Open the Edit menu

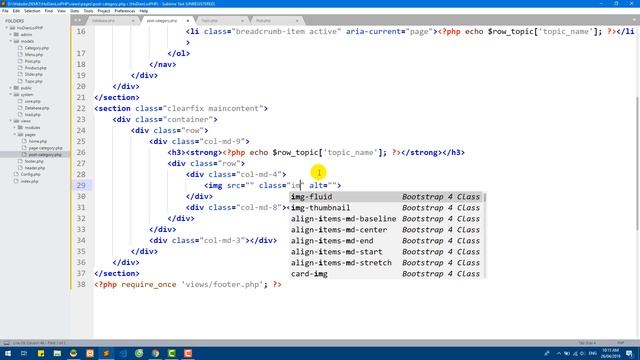[x=16, y=11]
